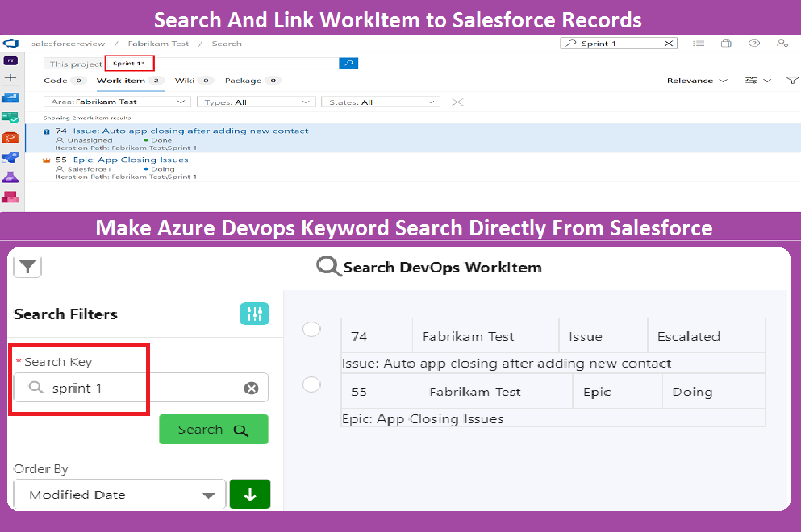Expand the Types: All dropdown

point(255,102)
